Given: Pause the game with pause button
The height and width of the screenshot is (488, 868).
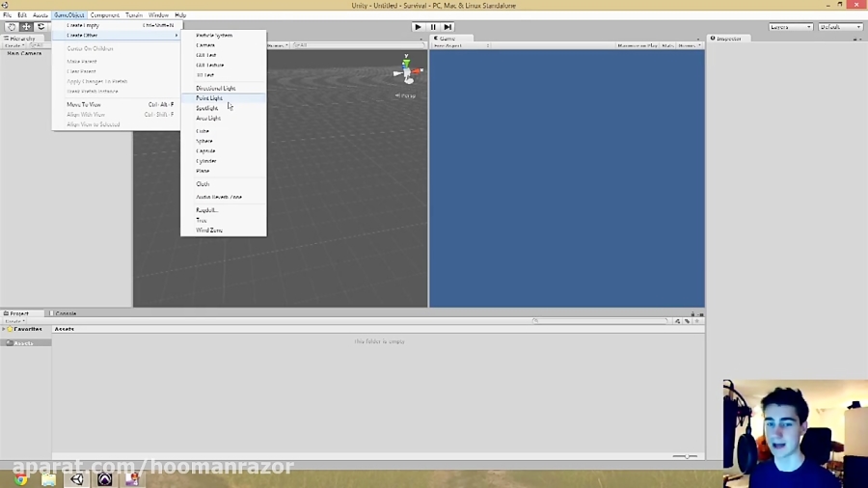Looking at the screenshot, I should coord(433,27).
